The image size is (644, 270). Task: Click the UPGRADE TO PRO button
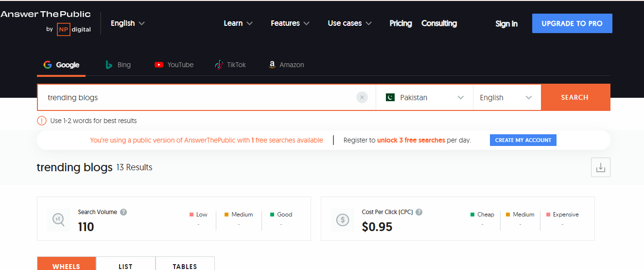pyautogui.click(x=572, y=23)
